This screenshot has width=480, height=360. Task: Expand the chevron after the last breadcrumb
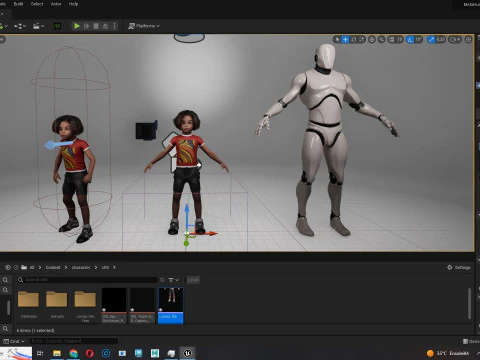(114, 268)
